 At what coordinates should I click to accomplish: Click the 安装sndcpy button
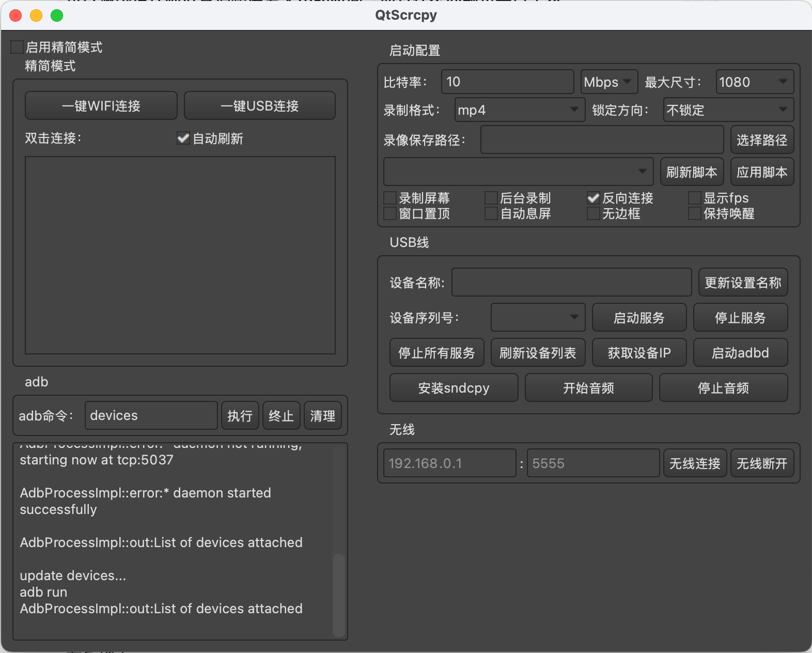coord(454,388)
